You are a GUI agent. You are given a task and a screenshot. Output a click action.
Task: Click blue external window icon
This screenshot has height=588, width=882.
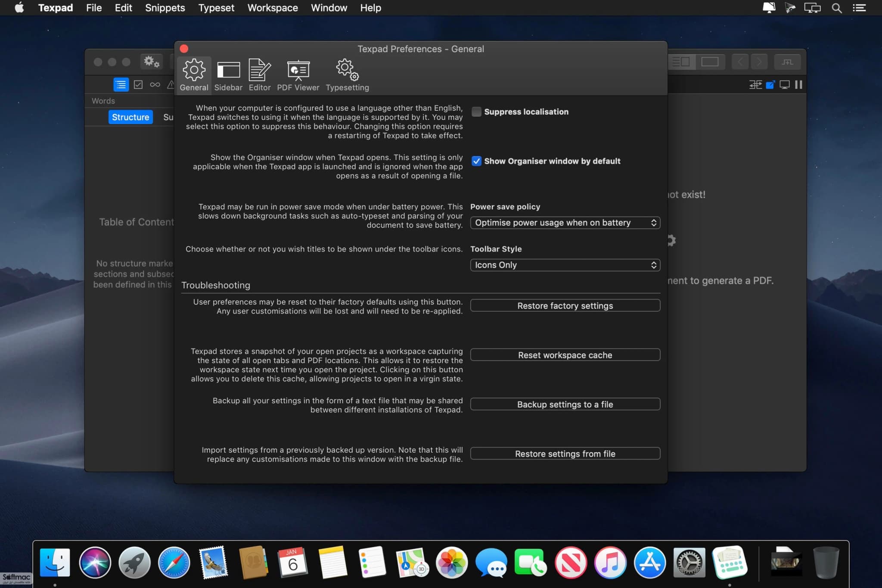pos(770,84)
